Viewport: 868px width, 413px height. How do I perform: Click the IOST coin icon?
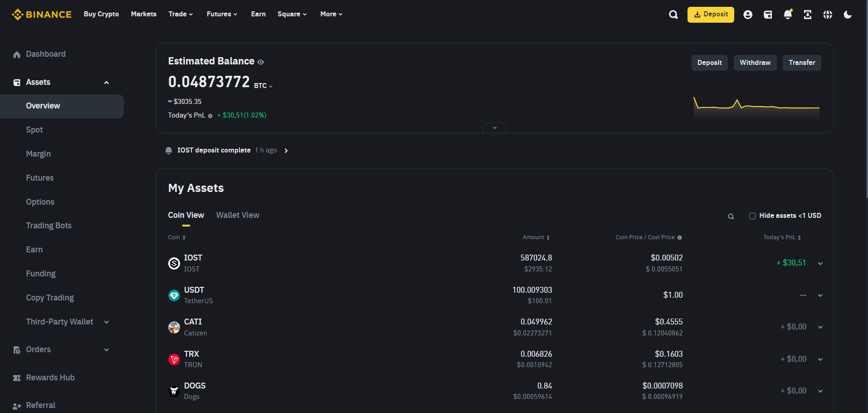point(174,263)
